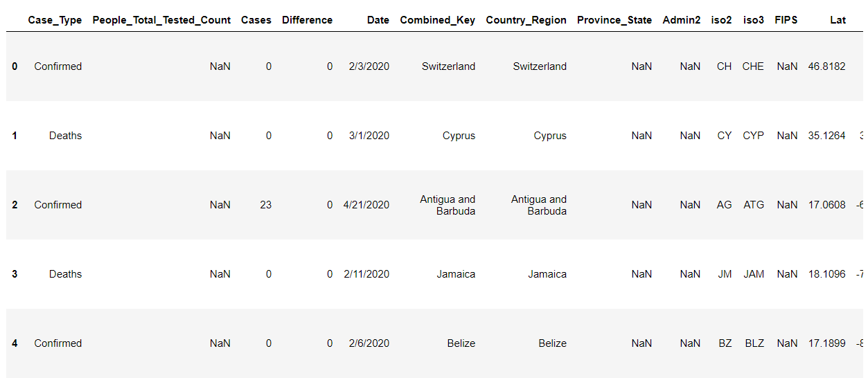The width and height of the screenshot is (868, 378).
Task: Click the iso3 column header
Action: click(753, 20)
